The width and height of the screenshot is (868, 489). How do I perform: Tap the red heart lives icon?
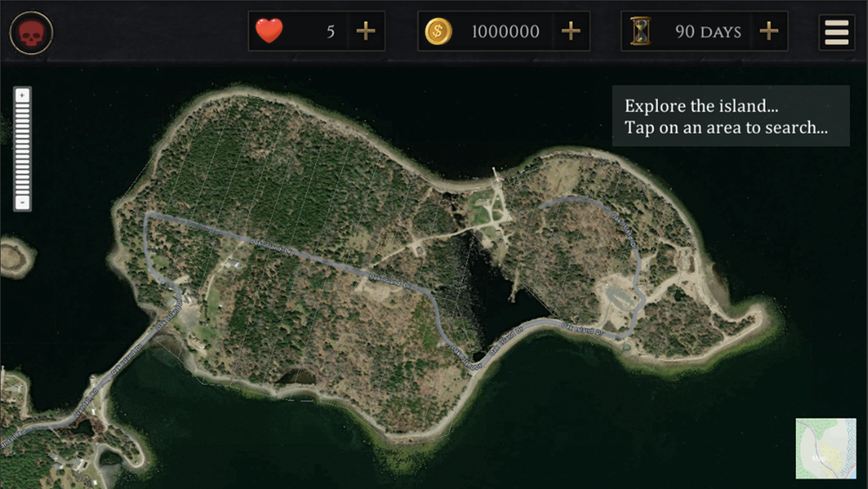269,30
